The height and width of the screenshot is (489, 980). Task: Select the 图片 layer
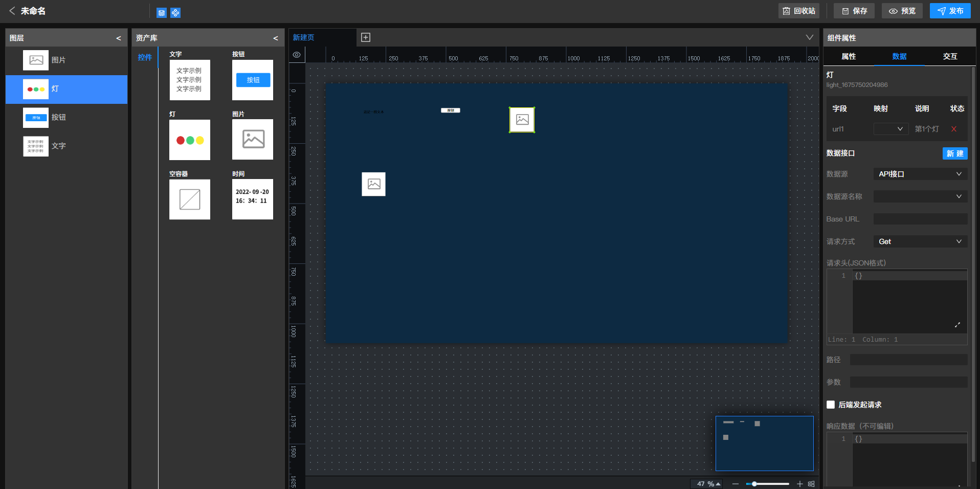66,60
